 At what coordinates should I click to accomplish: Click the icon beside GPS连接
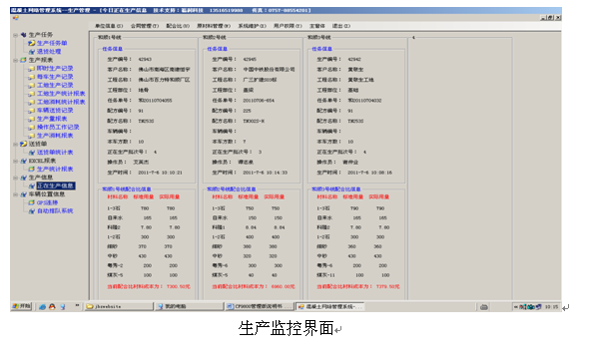click(32, 202)
